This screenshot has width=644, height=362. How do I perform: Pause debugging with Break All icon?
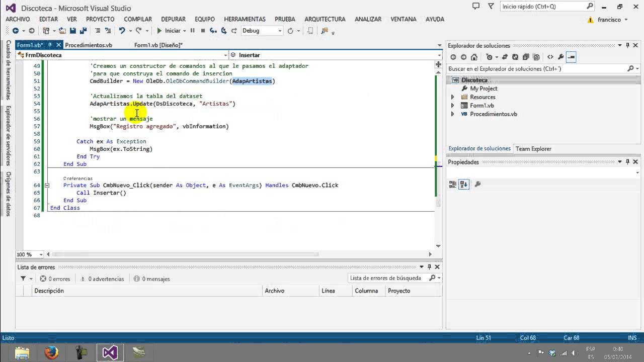pos(192,31)
